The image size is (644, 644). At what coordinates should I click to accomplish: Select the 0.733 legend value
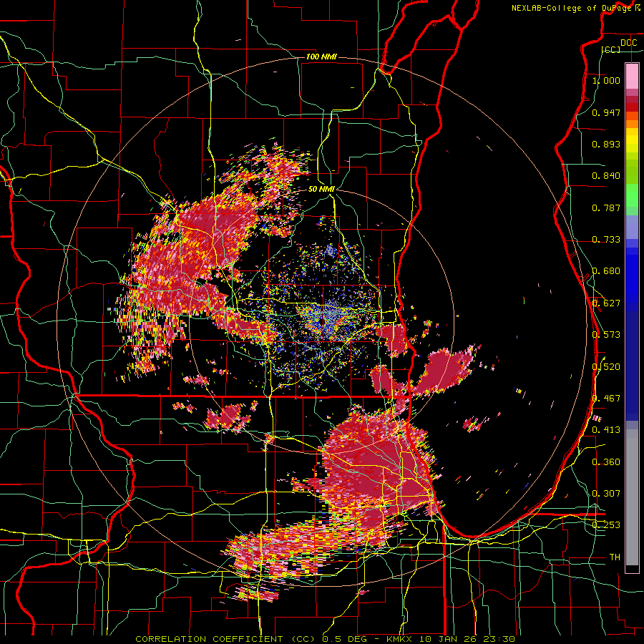point(606,240)
